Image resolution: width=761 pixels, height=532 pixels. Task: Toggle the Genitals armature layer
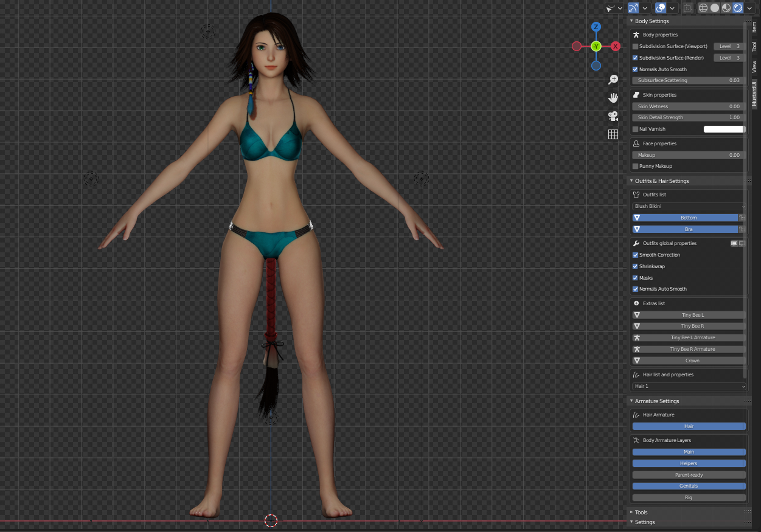click(689, 486)
